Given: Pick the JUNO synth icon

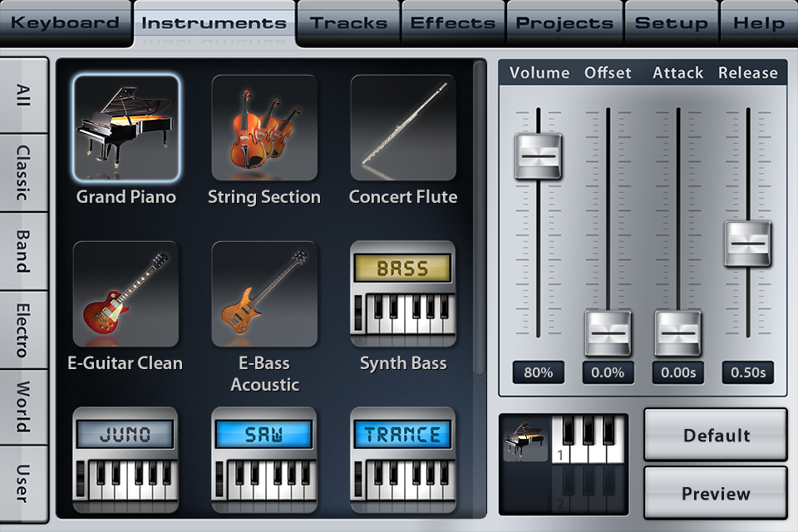Looking at the screenshot, I should point(126,461).
